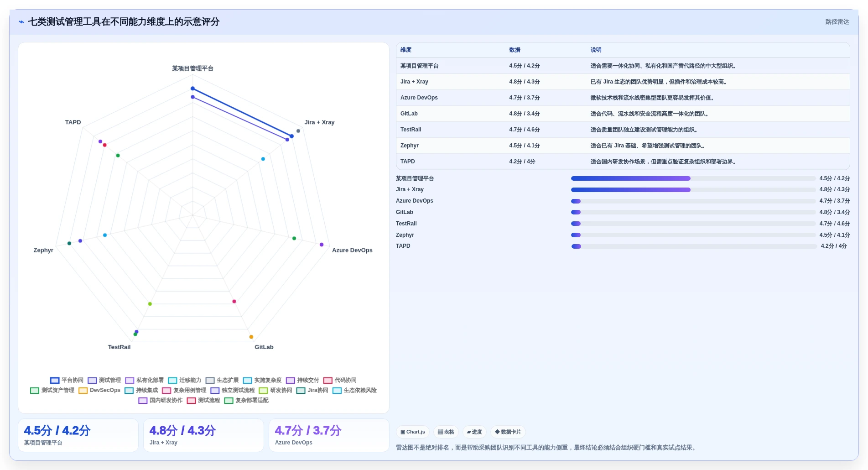Toggle the 生态扩展 legend series
Viewport: 868px width, 470px height.
coord(222,380)
